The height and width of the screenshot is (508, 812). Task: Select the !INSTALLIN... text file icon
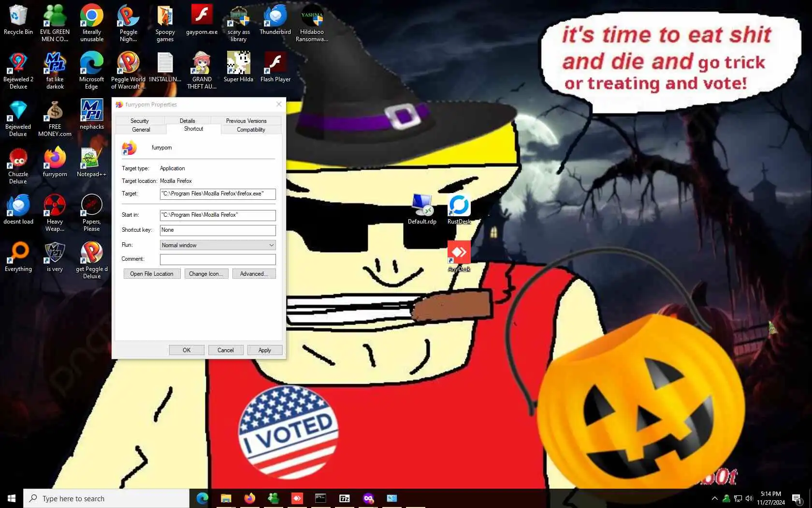[165, 68]
